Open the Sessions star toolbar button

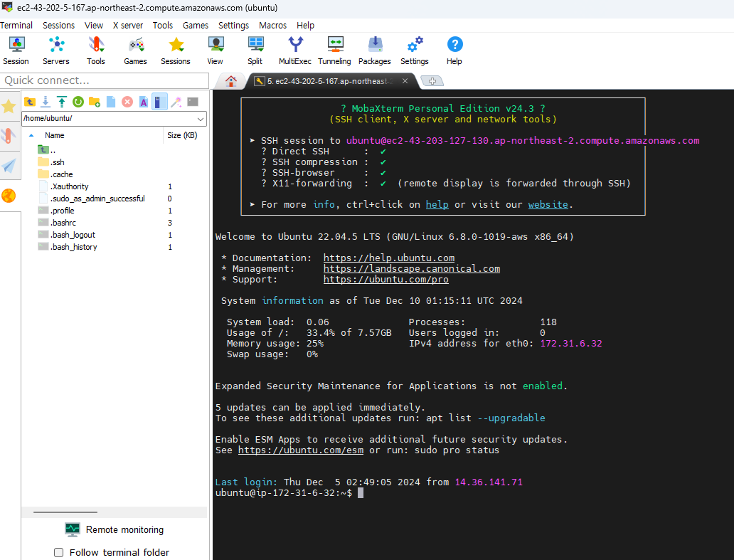pos(176,51)
